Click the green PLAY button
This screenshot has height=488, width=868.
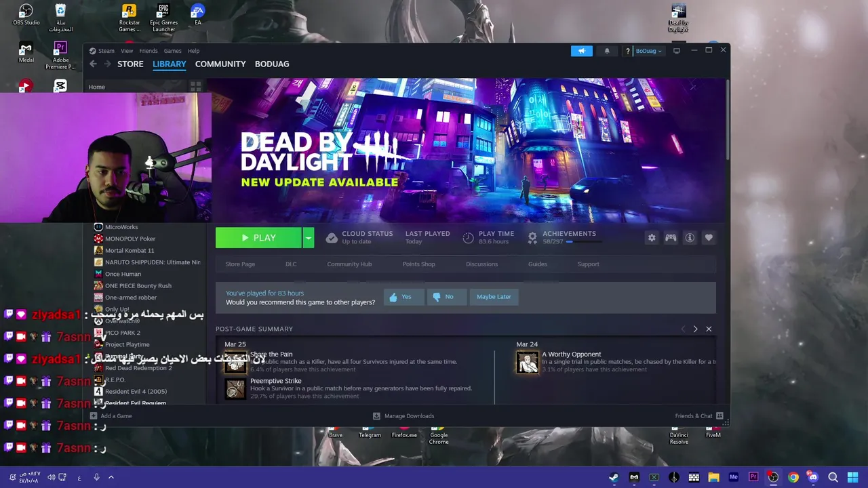[258, 238]
